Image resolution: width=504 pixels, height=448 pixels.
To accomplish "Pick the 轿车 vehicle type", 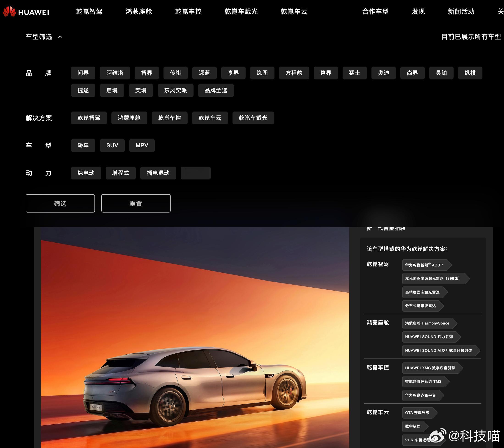I will (x=83, y=145).
